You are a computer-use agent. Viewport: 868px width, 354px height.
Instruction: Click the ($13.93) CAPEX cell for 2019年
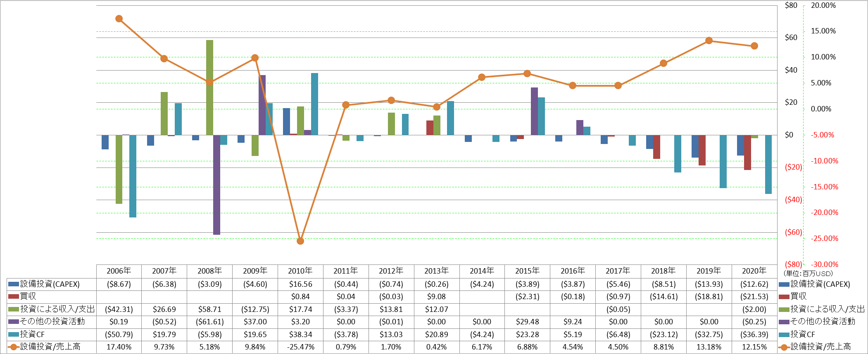point(709,284)
